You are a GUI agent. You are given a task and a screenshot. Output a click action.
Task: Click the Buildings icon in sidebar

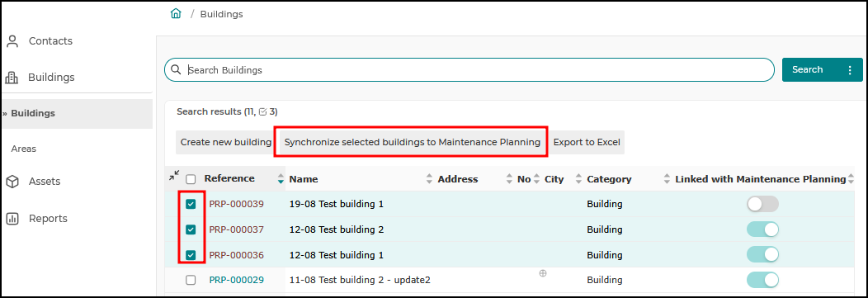coord(12,78)
